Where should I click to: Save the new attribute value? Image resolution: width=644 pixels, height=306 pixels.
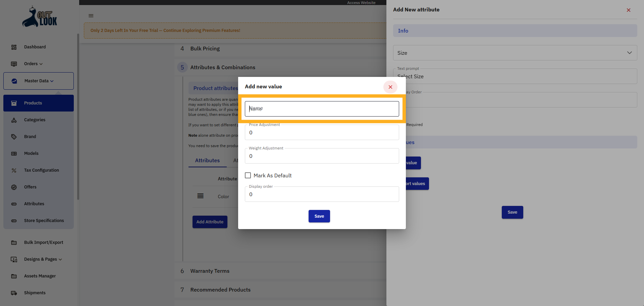click(319, 216)
